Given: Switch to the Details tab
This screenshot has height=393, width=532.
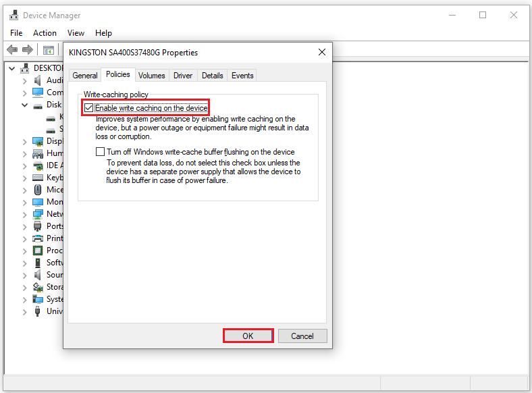Looking at the screenshot, I should tap(213, 76).
